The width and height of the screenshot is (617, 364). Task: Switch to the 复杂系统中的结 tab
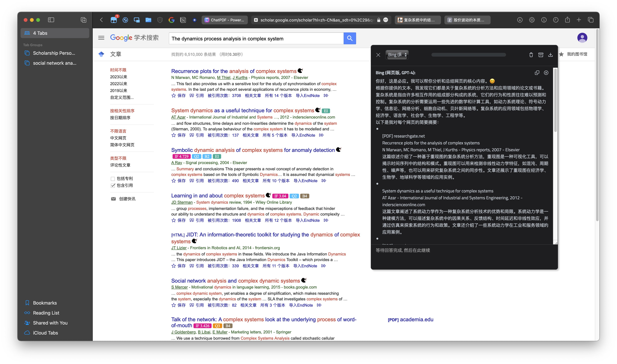[x=418, y=20]
